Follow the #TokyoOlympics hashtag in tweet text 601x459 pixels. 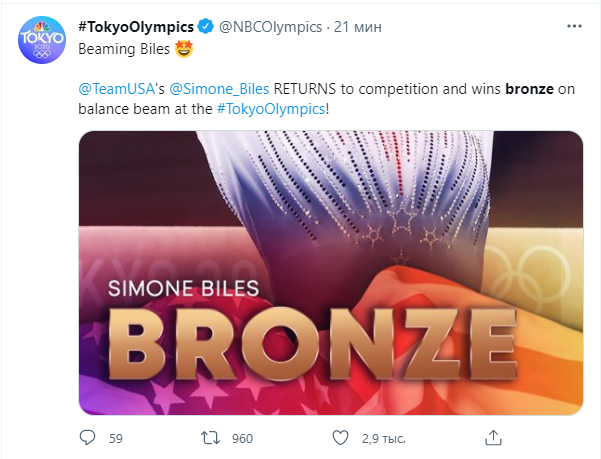click(x=271, y=108)
